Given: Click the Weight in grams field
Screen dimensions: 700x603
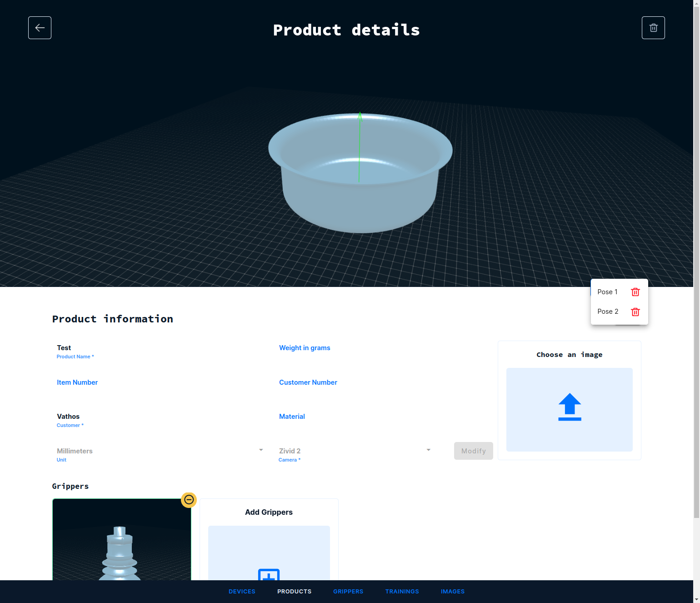Looking at the screenshot, I should (x=355, y=348).
